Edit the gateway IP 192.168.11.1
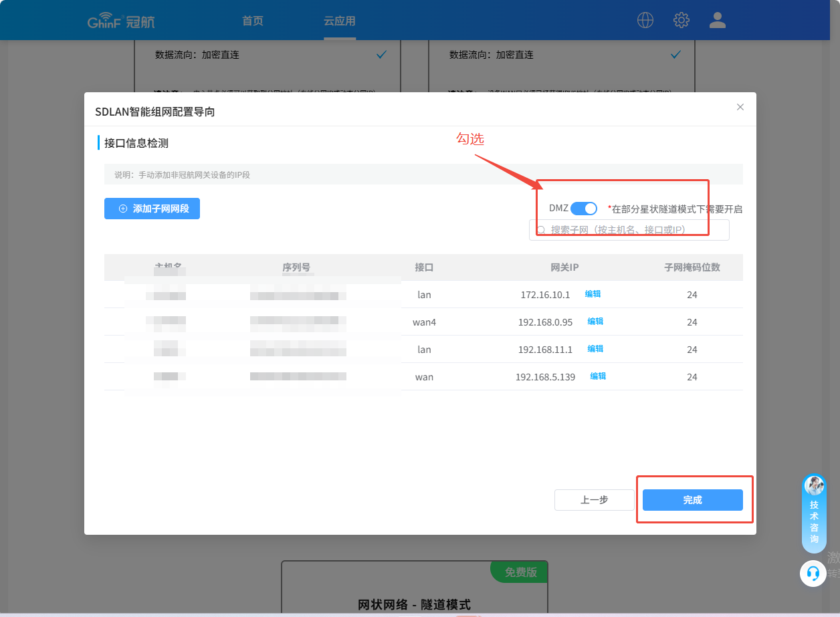This screenshot has width=840, height=617. 595,349
